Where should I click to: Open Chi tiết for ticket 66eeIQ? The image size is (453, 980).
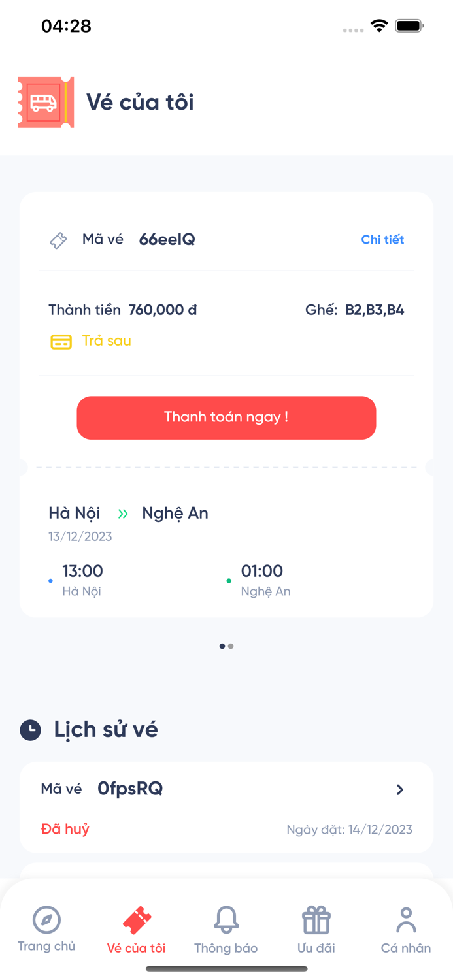coord(382,240)
